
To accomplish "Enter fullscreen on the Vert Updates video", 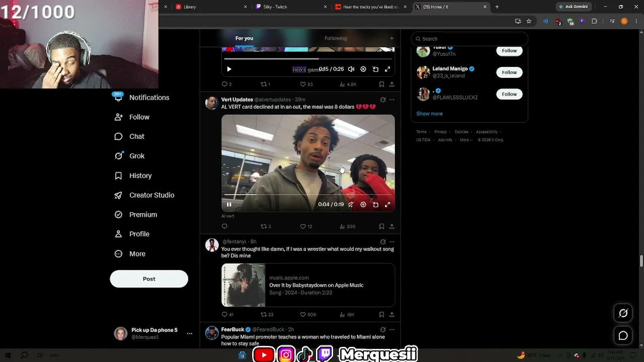I will click(387, 205).
